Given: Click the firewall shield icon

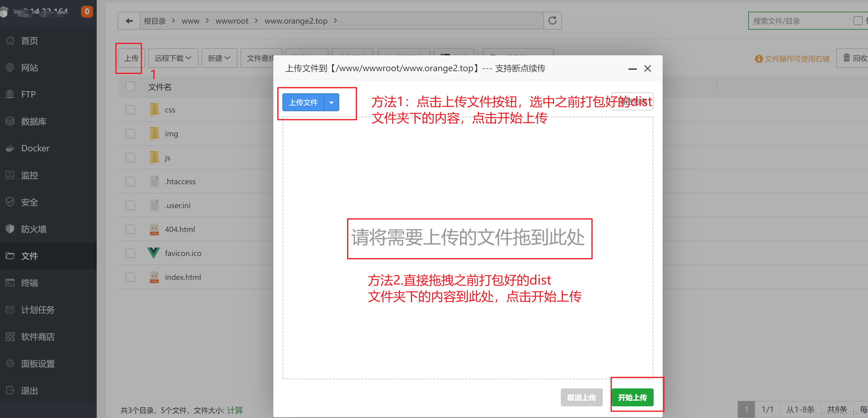Looking at the screenshot, I should (10, 229).
